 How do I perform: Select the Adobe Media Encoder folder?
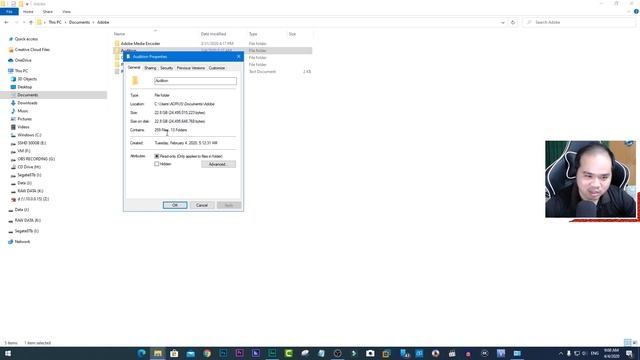(140, 43)
